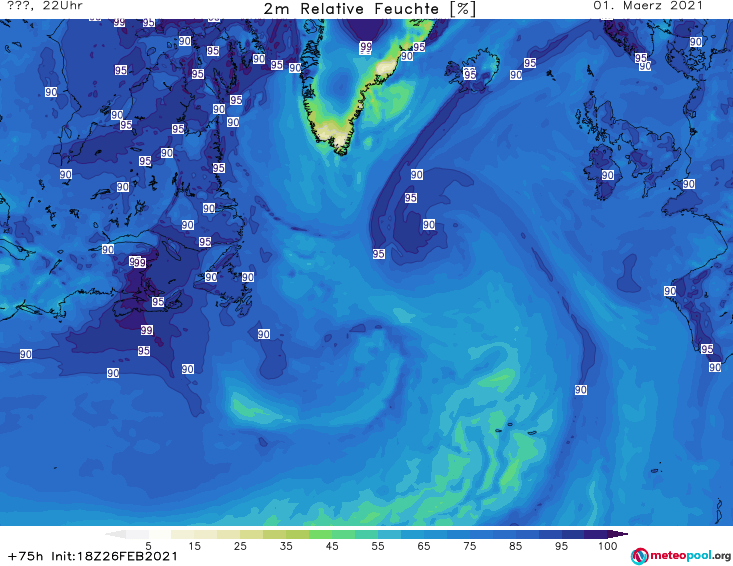Click the colorbar tick label '15'
The height and width of the screenshot is (566, 733).
[194, 546]
